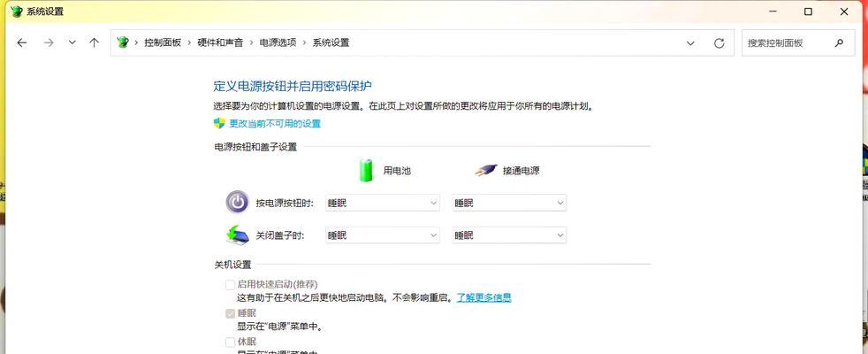Image resolution: width=868 pixels, height=354 pixels.
Task: Open 关闭盖子时 plugged-in dropdown
Action: coord(509,235)
